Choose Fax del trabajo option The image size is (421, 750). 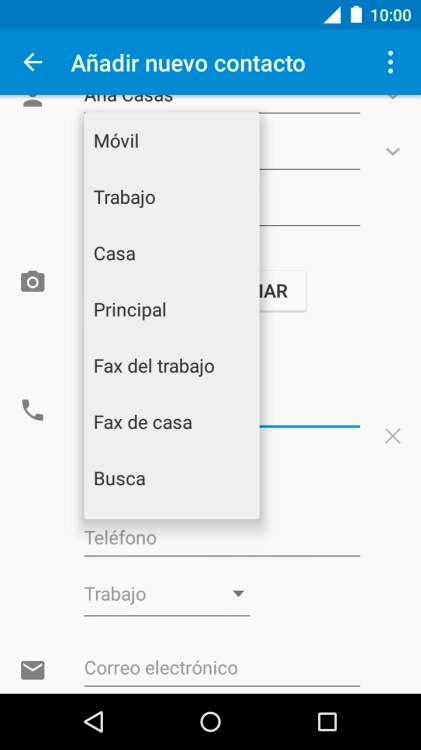[x=172, y=366]
